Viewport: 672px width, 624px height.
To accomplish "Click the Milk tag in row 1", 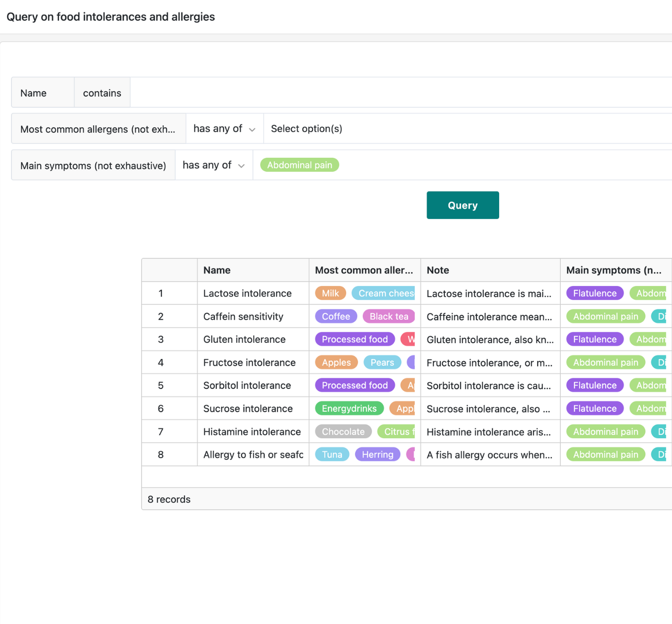I will 330,293.
